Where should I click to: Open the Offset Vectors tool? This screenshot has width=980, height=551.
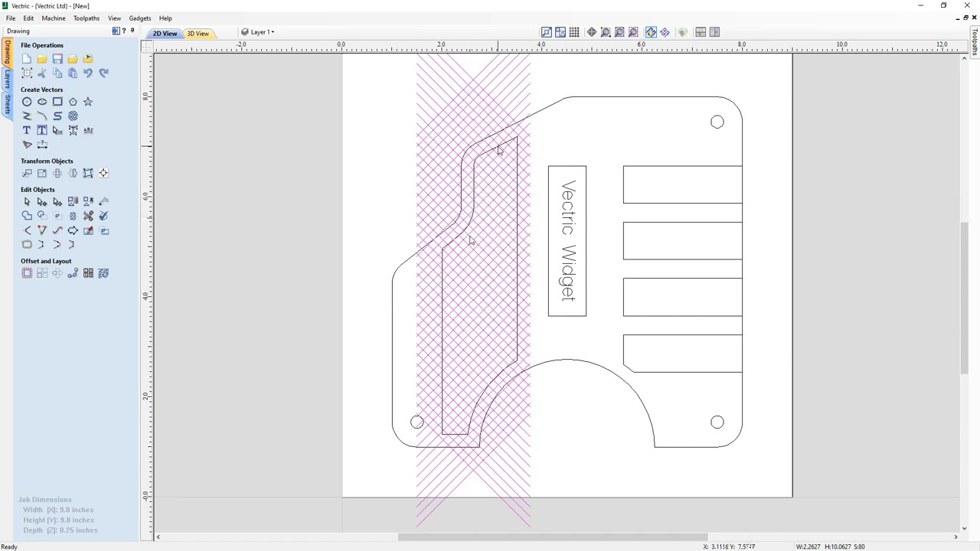point(27,273)
